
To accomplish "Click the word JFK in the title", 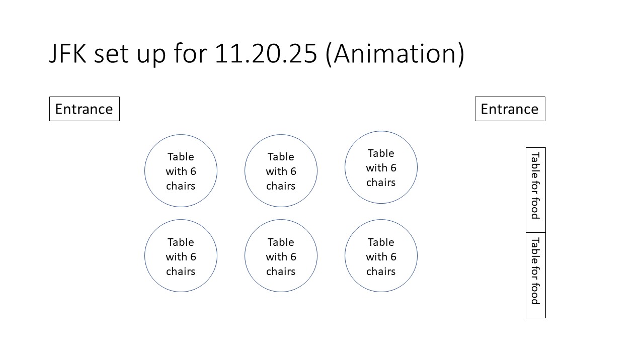I will point(67,53).
